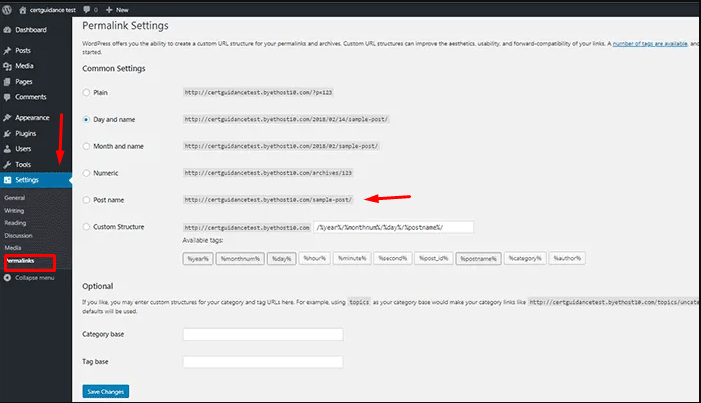The width and height of the screenshot is (701, 403).
Task: Click the WordPress logo icon
Action: [x=7, y=9]
